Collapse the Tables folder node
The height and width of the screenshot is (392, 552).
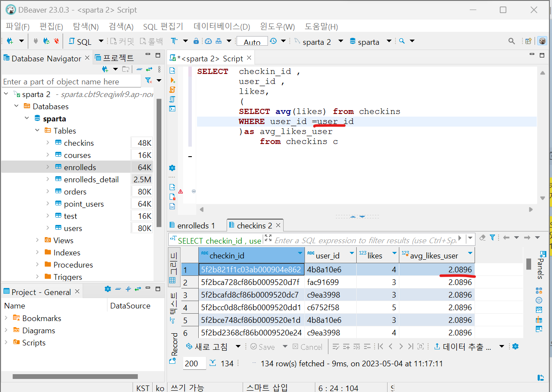pyautogui.click(x=37, y=131)
